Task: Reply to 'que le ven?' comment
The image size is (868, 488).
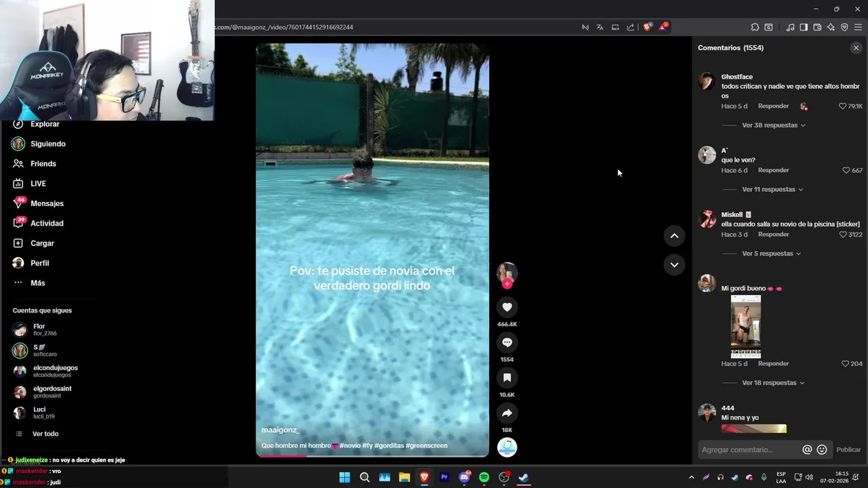Action: click(x=773, y=170)
